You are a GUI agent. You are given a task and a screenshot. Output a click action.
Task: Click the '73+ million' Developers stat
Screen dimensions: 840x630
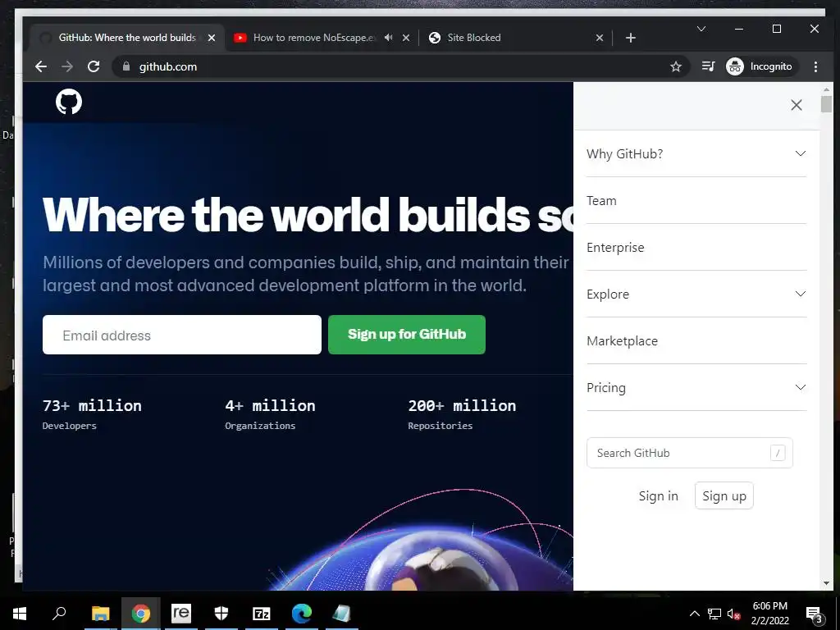point(92,414)
